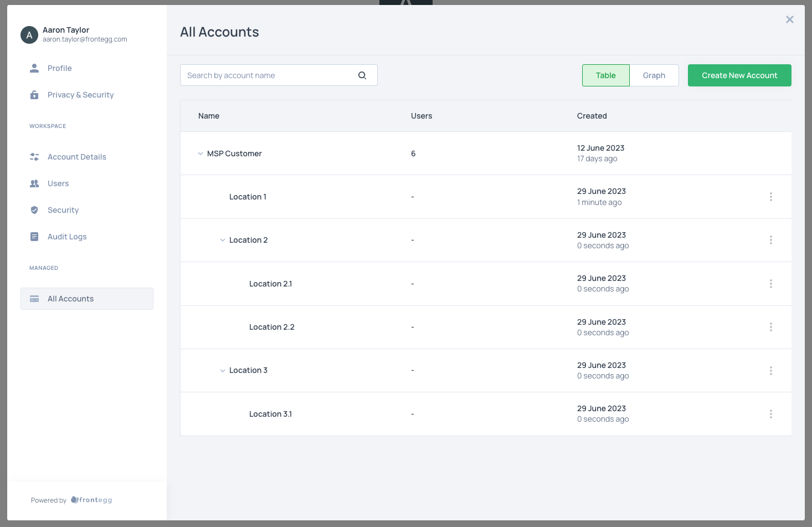Image resolution: width=812 pixels, height=527 pixels.
Task: Select the Table view toggle
Action: (605, 75)
